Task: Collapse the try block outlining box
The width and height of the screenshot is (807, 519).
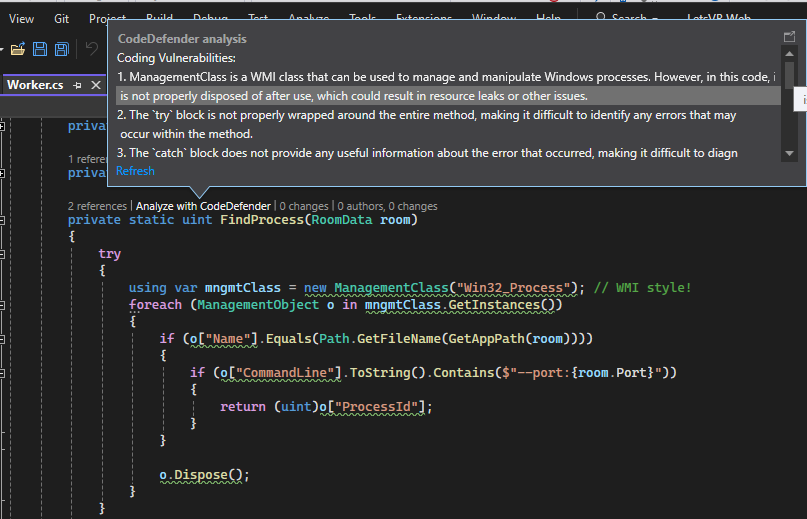Action: tap(2, 254)
